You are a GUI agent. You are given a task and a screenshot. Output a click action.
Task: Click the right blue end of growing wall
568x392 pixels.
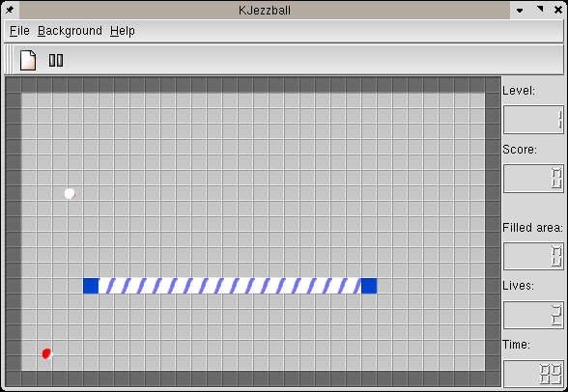369,286
